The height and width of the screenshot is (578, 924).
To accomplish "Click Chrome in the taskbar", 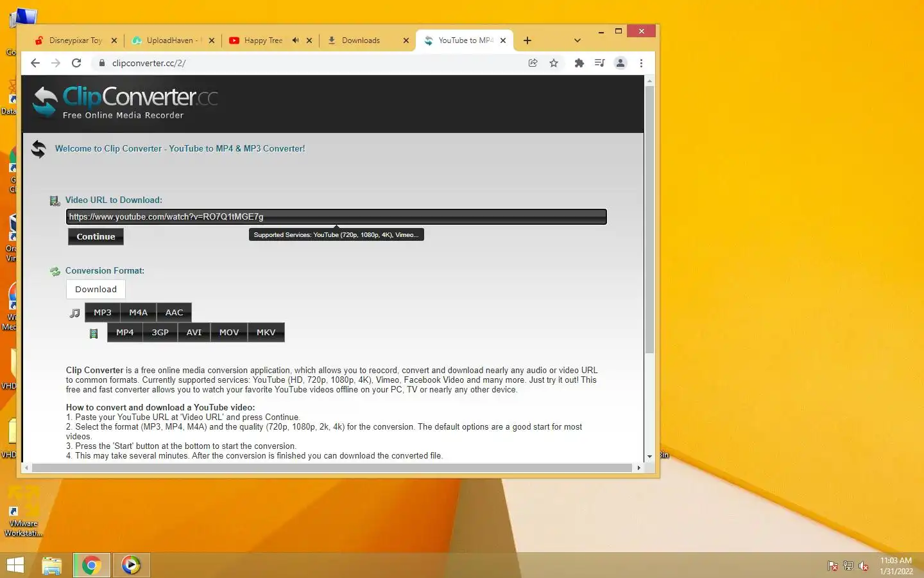I will [x=92, y=565].
